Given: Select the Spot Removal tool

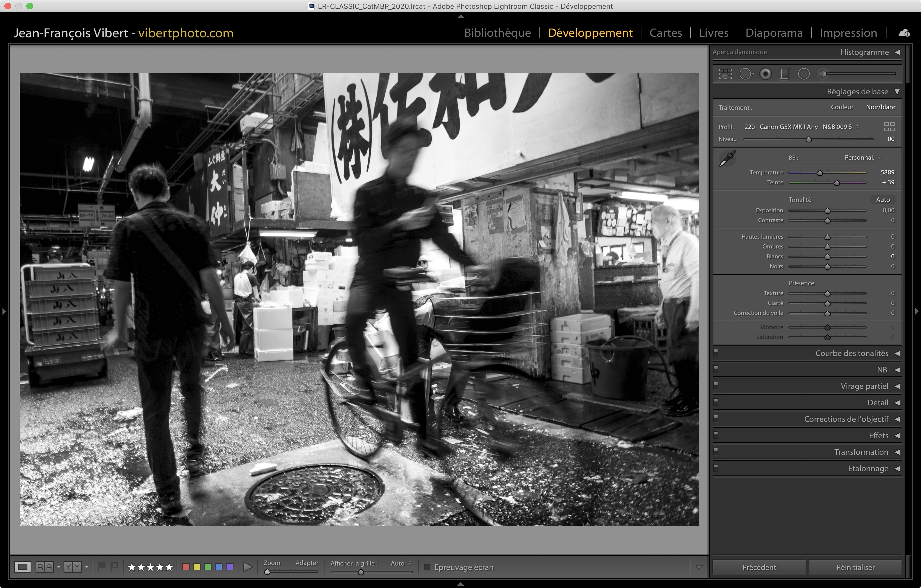Looking at the screenshot, I should pos(746,74).
